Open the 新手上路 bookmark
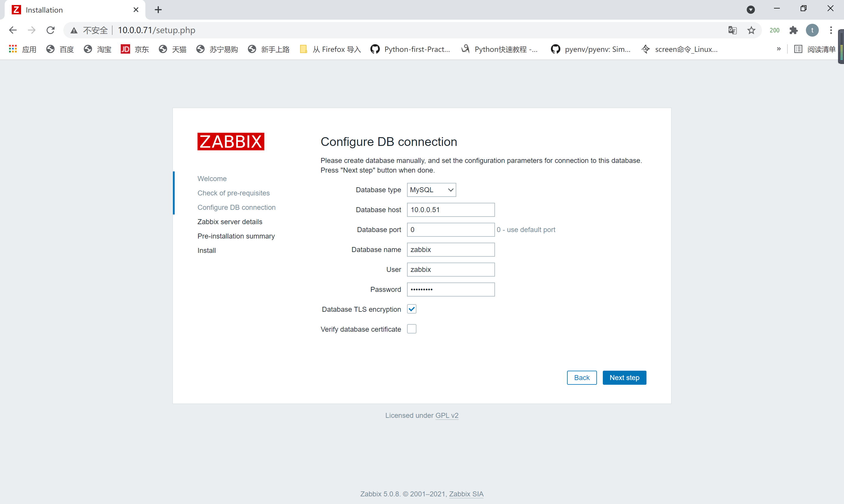 click(x=269, y=49)
